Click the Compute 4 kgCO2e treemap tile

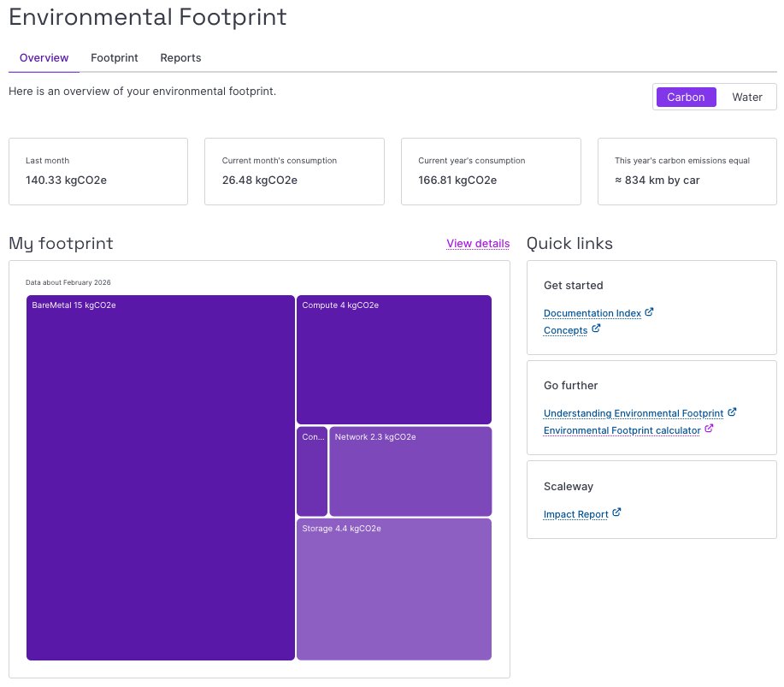[394, 359]
